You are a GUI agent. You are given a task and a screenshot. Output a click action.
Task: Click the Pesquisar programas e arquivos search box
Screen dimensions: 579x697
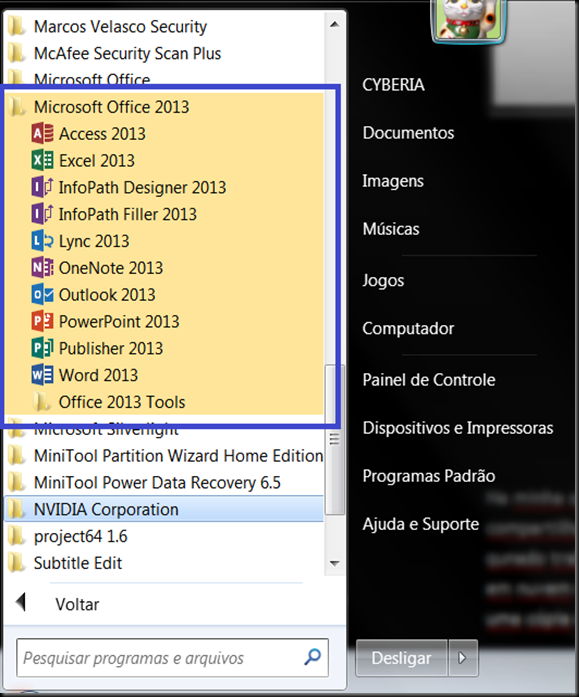[172, 658]
